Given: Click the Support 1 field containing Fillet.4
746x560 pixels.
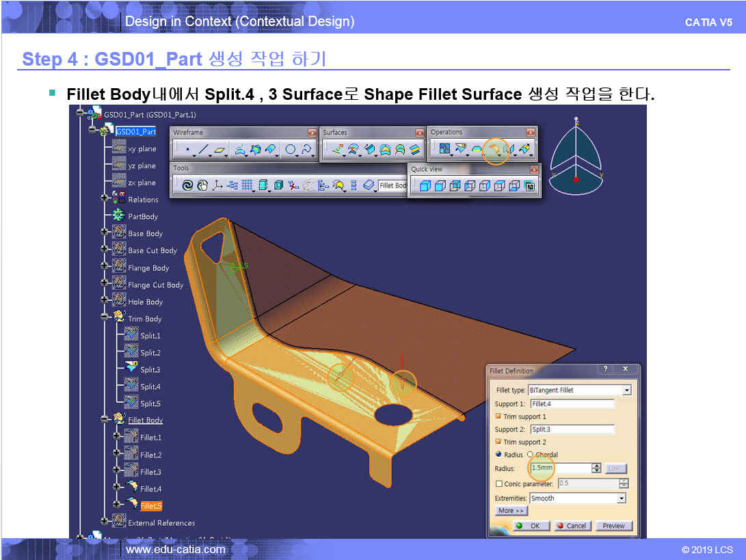Looking at the screenshot, I should pos(572,404).
